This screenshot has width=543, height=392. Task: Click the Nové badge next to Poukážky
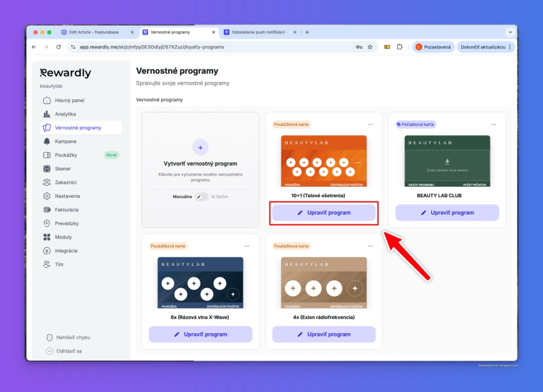pos(111,155)
